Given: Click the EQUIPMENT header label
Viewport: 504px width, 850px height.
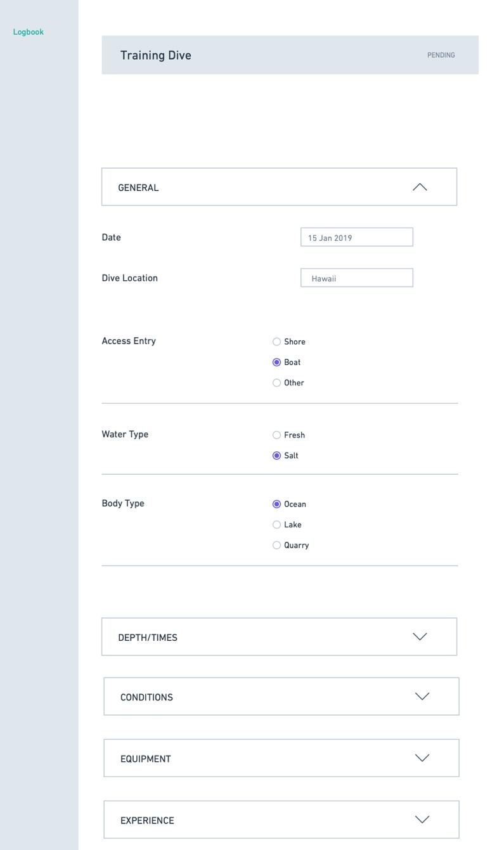Looking at the screenshot, I should (146, 759).
